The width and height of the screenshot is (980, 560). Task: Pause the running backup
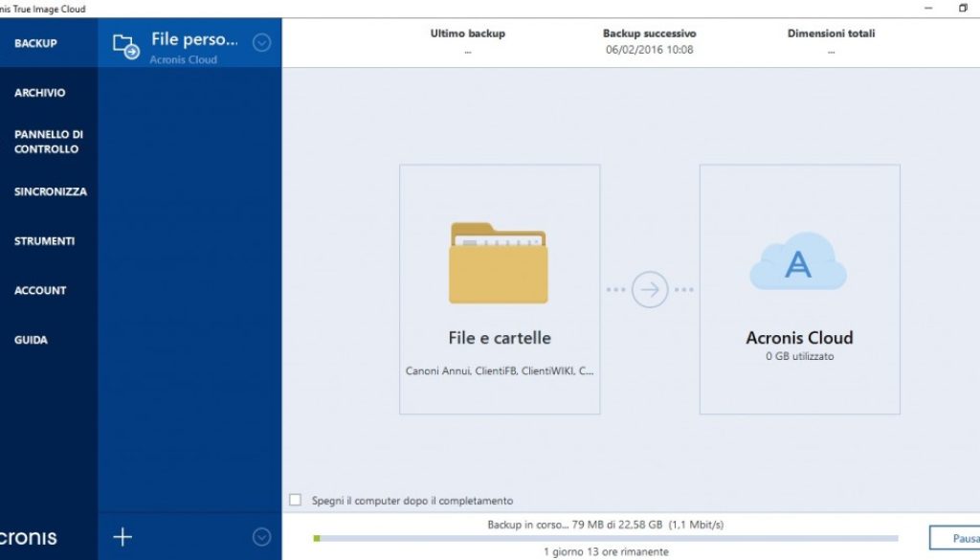click(953, 538)
